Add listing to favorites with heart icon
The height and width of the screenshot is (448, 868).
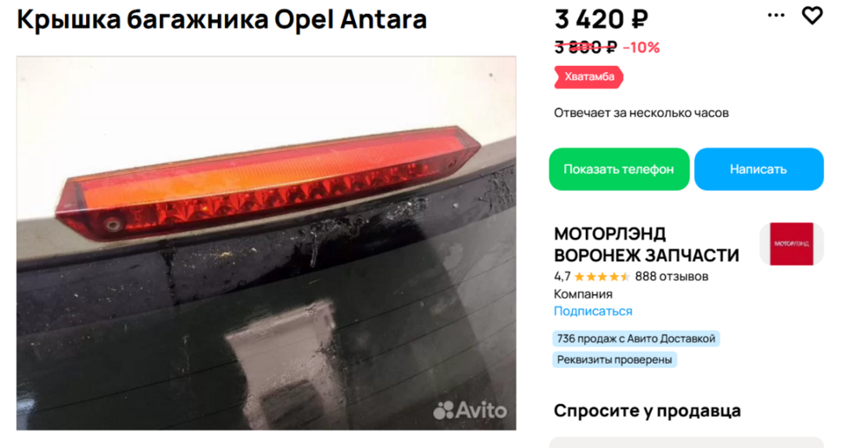(x=812, y=16)
